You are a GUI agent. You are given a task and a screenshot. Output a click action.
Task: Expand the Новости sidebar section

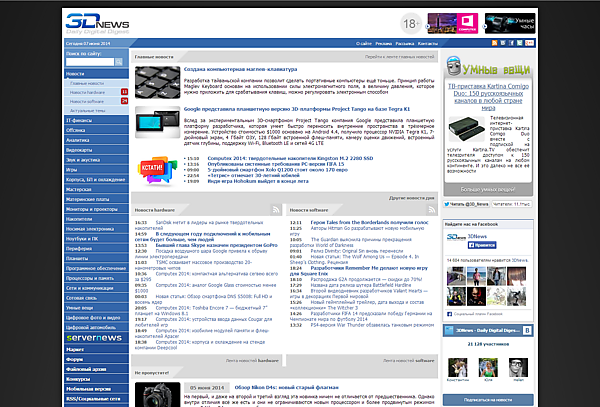pyautogui.click(x=76, y=74)
